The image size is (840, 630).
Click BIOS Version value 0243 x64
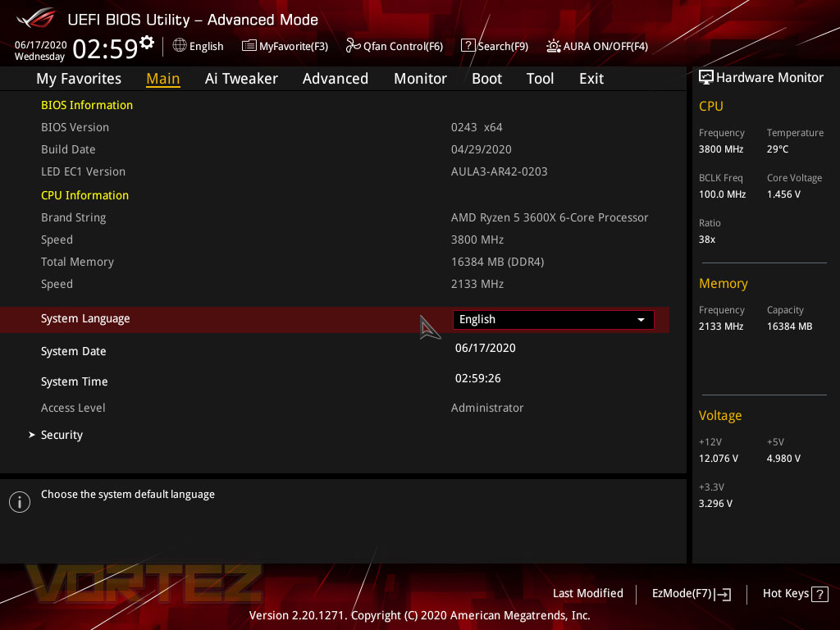point(477,127)
